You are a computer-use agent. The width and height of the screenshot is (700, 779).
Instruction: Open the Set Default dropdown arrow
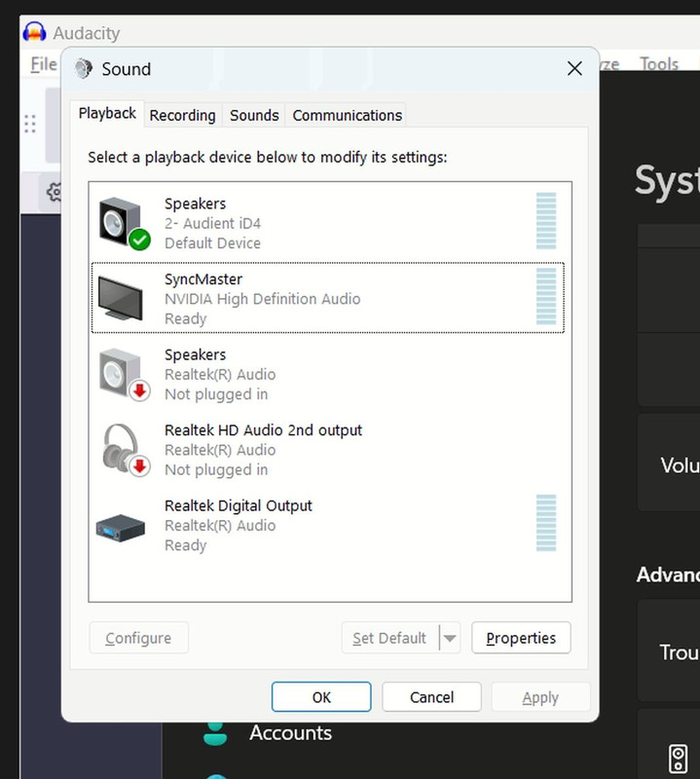click(450, 638)
